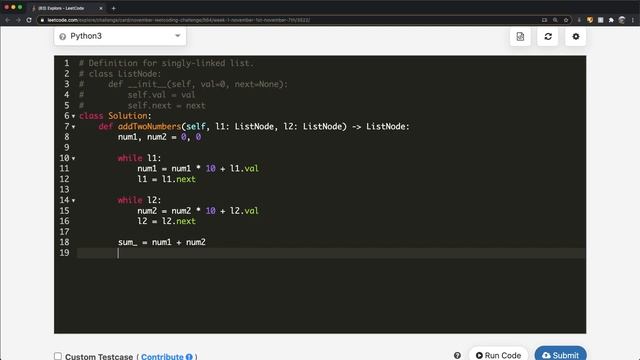Click the 'self.next = next' comment line

[167, 106]
